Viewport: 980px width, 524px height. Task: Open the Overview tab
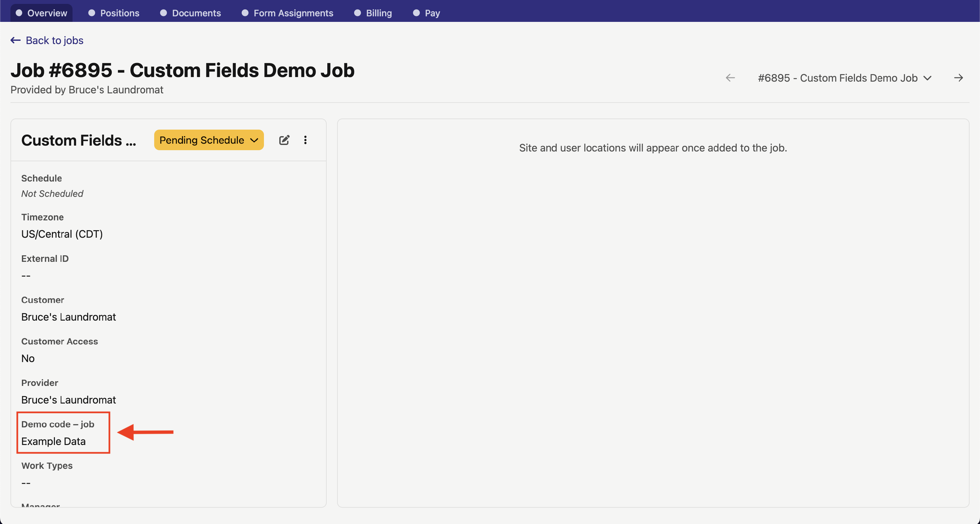[41, 13]
